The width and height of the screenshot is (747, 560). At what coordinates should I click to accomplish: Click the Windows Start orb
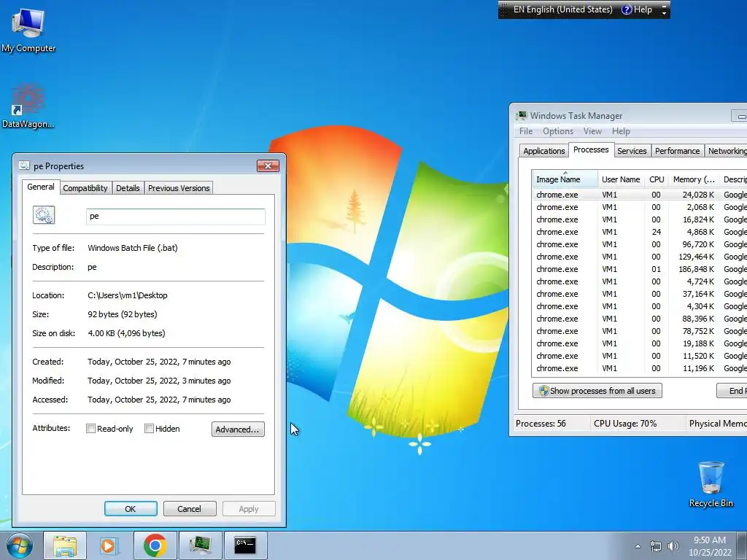point(20,545)
